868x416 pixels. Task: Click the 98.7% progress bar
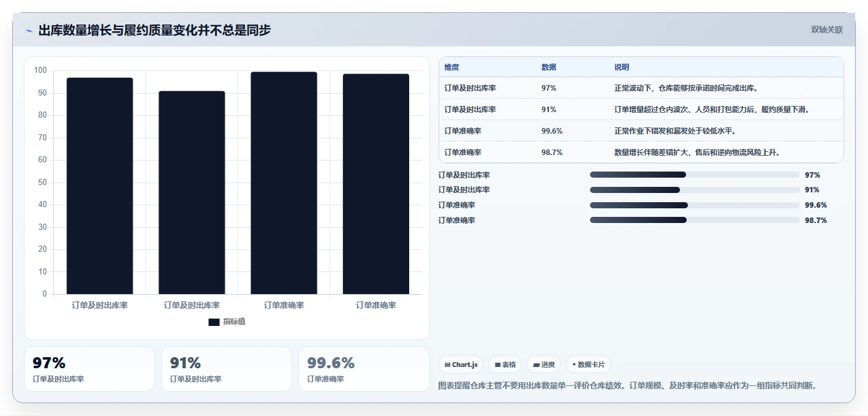click(x=695, y=220)
